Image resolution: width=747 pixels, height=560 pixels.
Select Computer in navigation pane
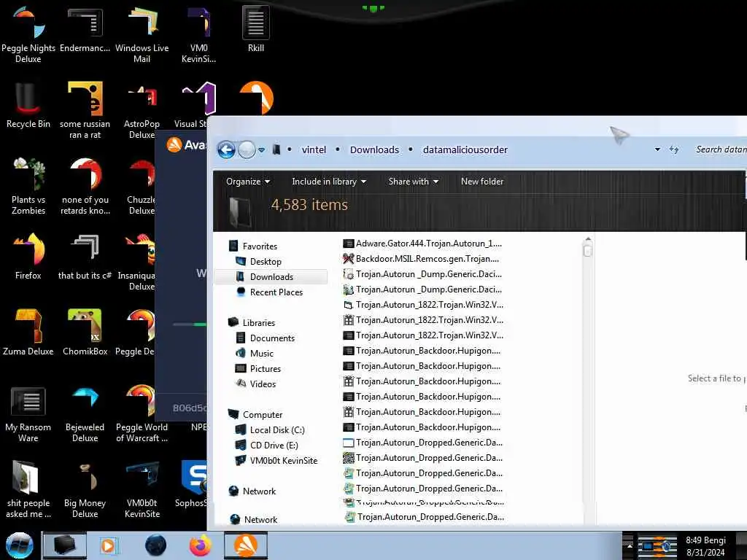263,415
